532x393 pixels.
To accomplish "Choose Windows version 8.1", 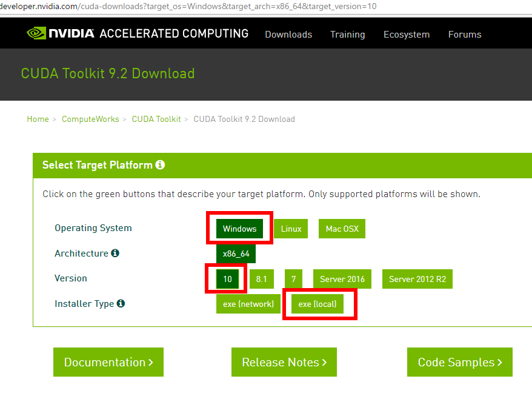I will point(262,279).
